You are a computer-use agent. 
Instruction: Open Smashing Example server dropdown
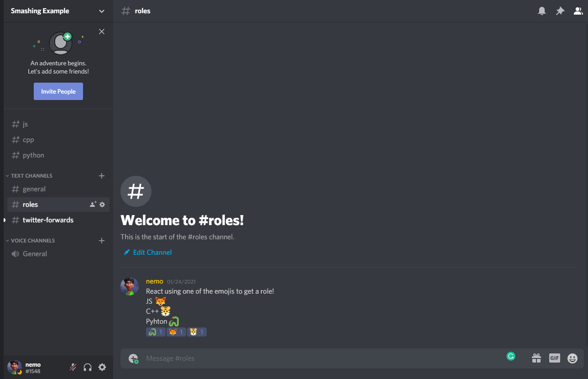click(58, 11)
